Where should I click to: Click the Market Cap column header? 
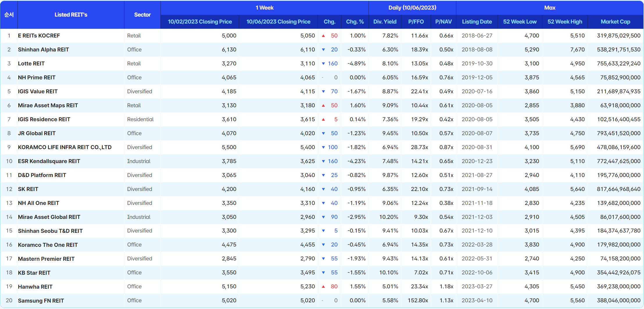click(616, 22)
